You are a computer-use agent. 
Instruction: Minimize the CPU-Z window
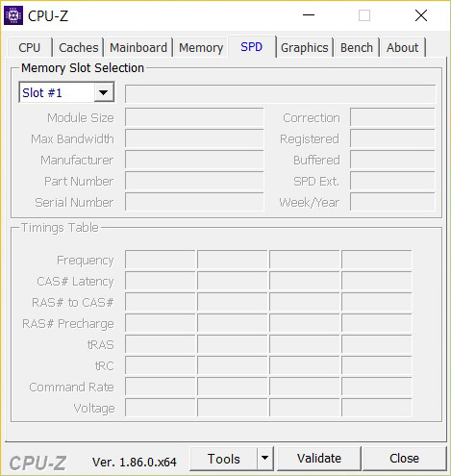309,15
